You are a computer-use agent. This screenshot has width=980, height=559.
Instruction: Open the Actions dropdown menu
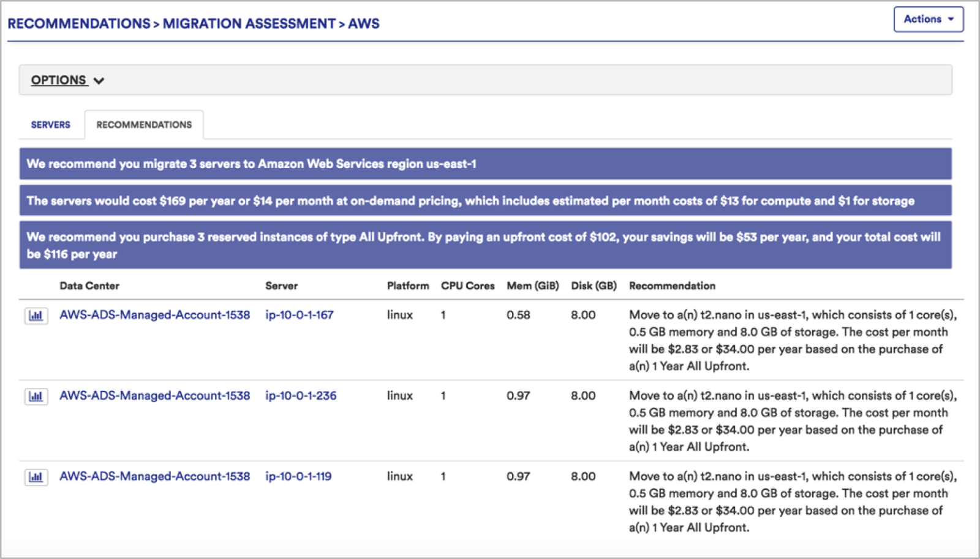pyautogui.click(x=929, y=19)
